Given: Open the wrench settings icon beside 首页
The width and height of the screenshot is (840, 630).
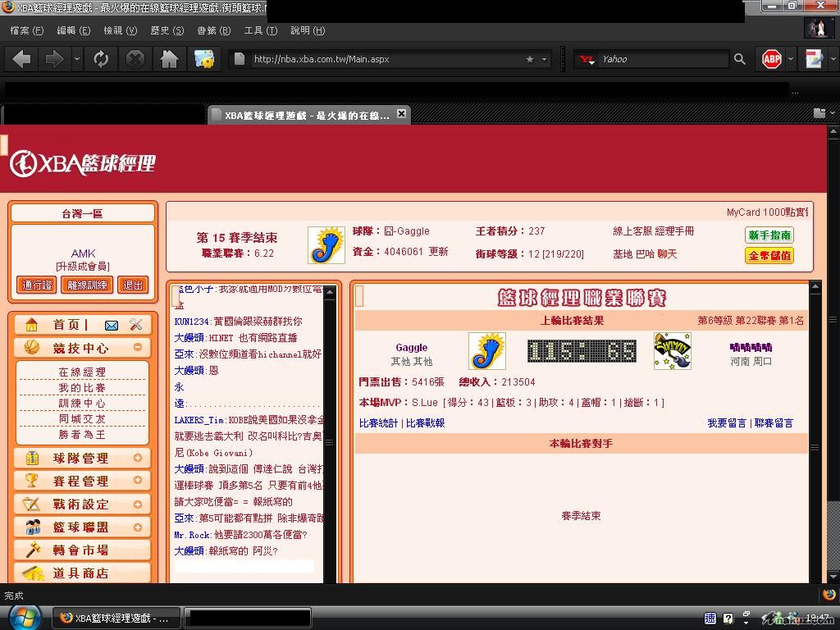Looking at the screenshot, I should 136,325.
